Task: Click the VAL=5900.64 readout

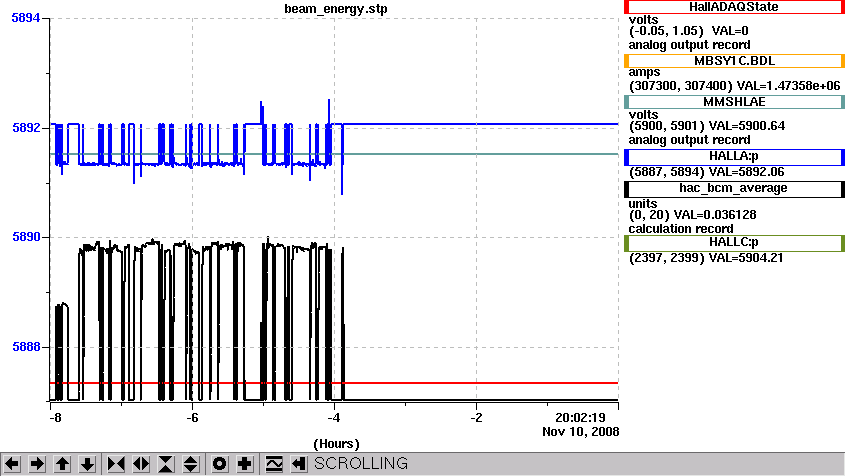Action: [x=747, y=126]
